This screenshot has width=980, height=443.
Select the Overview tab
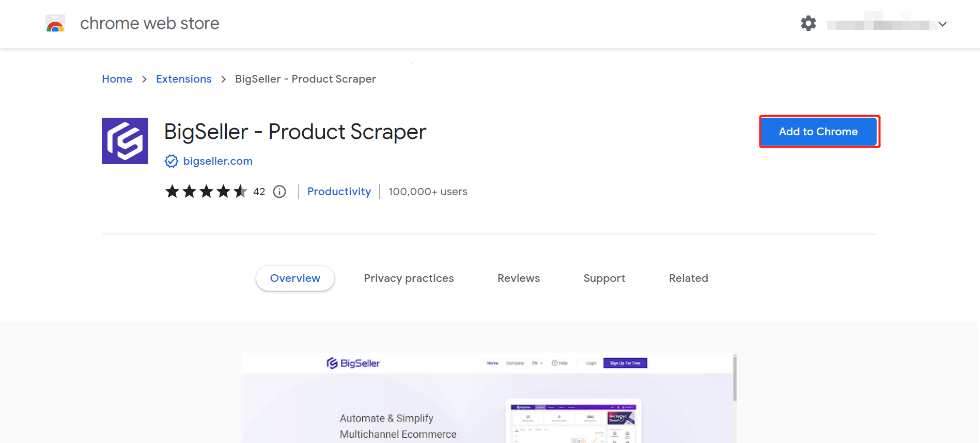pyautogui.click(x=294, y=278)
